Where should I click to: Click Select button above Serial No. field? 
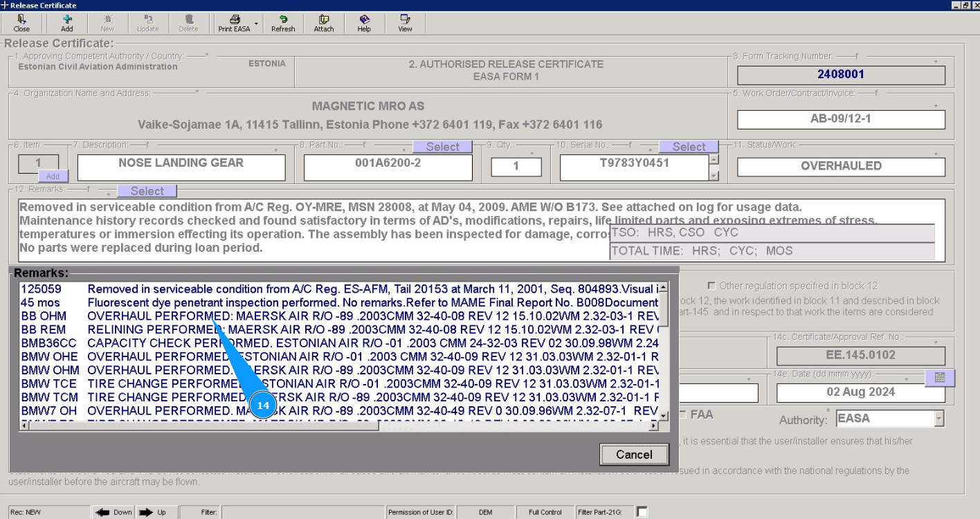(689, 147)
